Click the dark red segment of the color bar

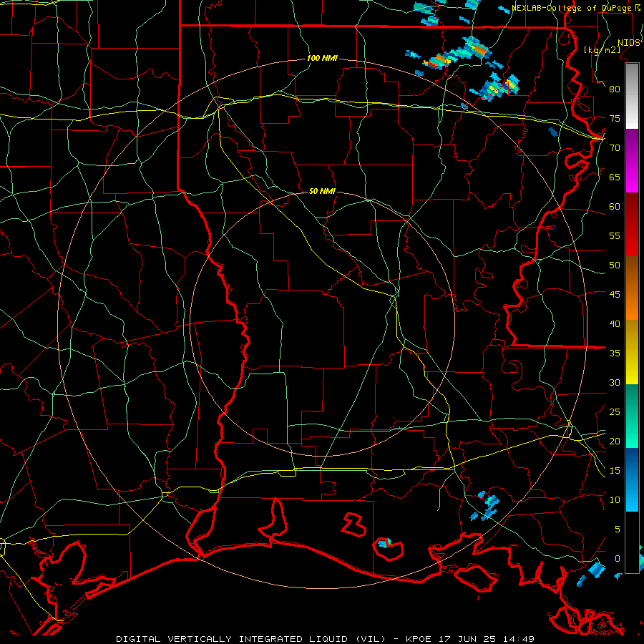click(632, 224)
